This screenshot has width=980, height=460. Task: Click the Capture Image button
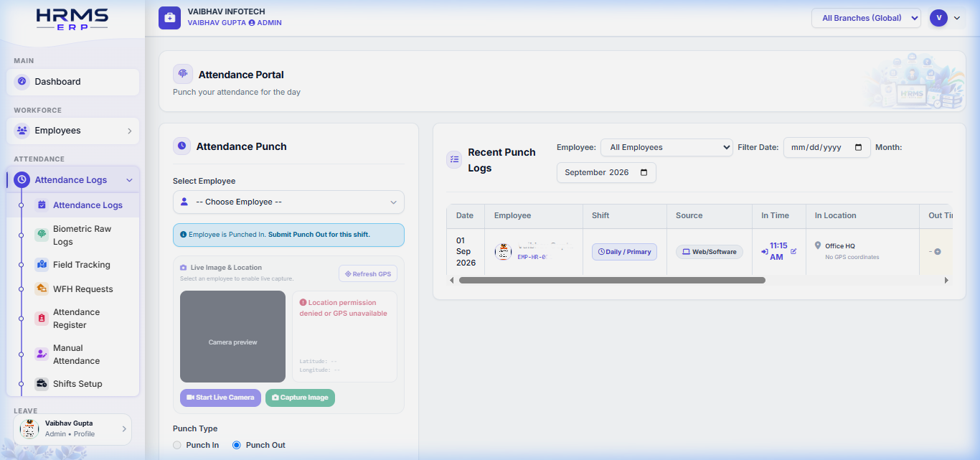[x=300, y=398]
